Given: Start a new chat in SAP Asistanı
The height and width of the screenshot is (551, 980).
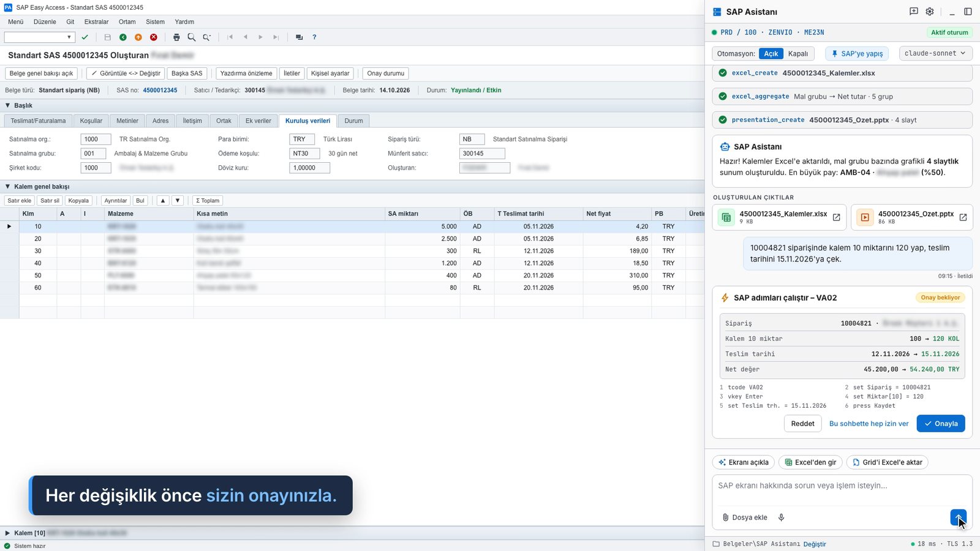Looking at the screenshot, I should tap(914, 12).
